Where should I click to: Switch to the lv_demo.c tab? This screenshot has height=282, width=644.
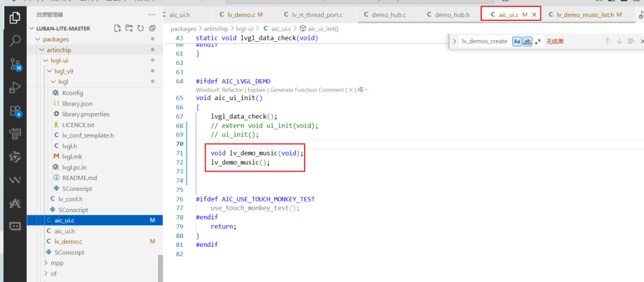coord(241,15)
